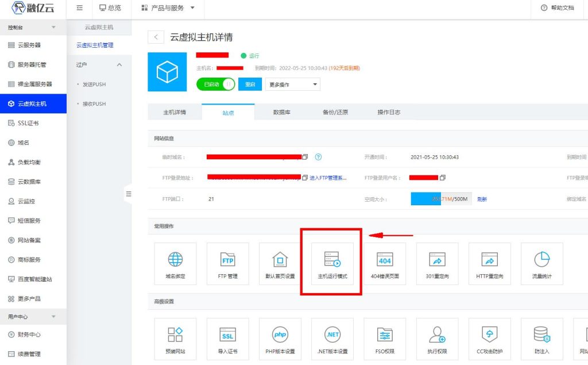Screen dimensions: 588x365
Task: Open the 主机运行模式 icon
Action: pos(332,260)
